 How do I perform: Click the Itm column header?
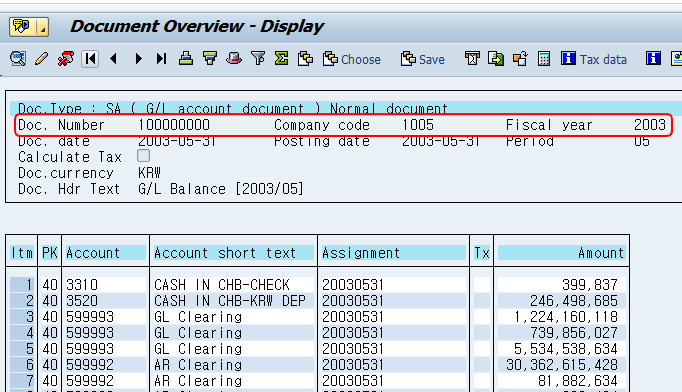pyautogui.click(x=22, y=253)
